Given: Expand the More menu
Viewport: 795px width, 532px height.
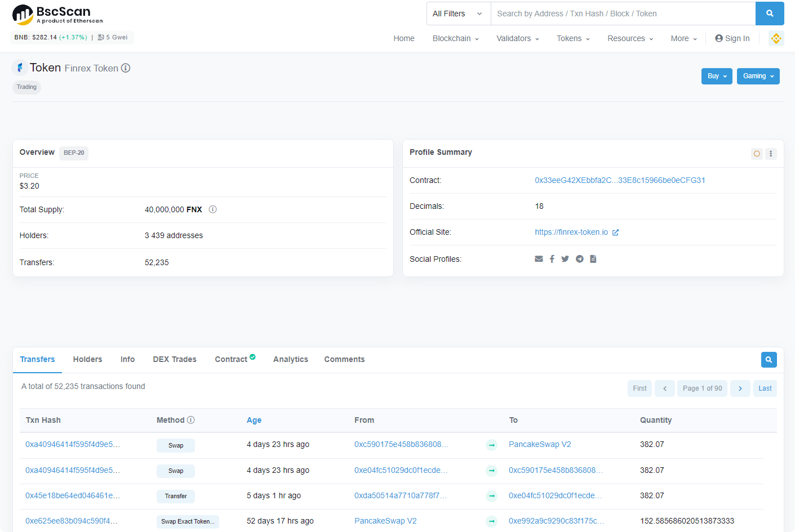Looking at the screenshot, I should coord(684,38).
